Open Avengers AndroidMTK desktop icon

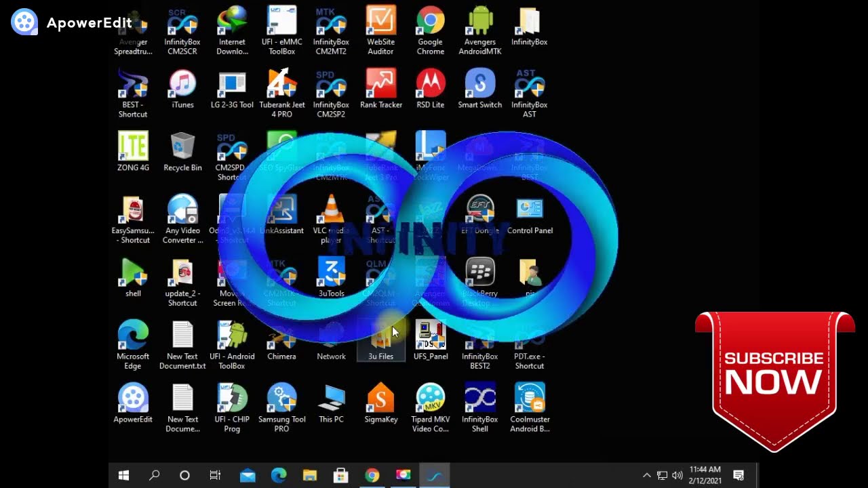479,30
